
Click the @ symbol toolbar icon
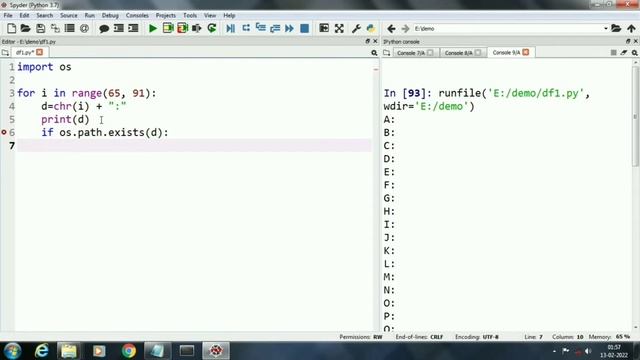(84, 28)
